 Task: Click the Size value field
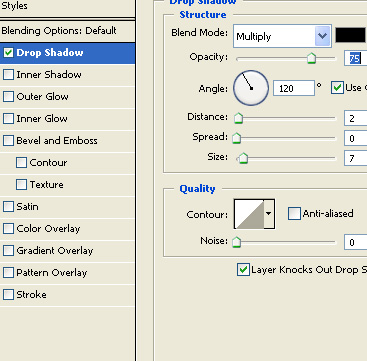tap(356, 159)
